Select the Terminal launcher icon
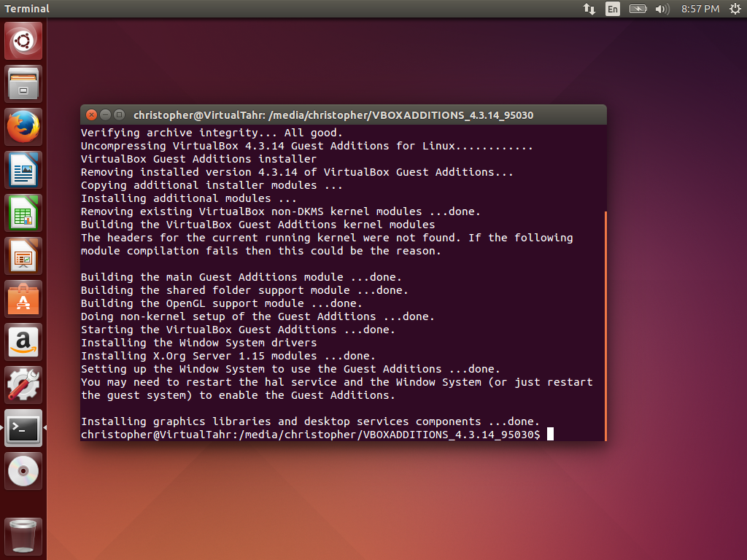747x560 pixels. (x=23, y=428)
